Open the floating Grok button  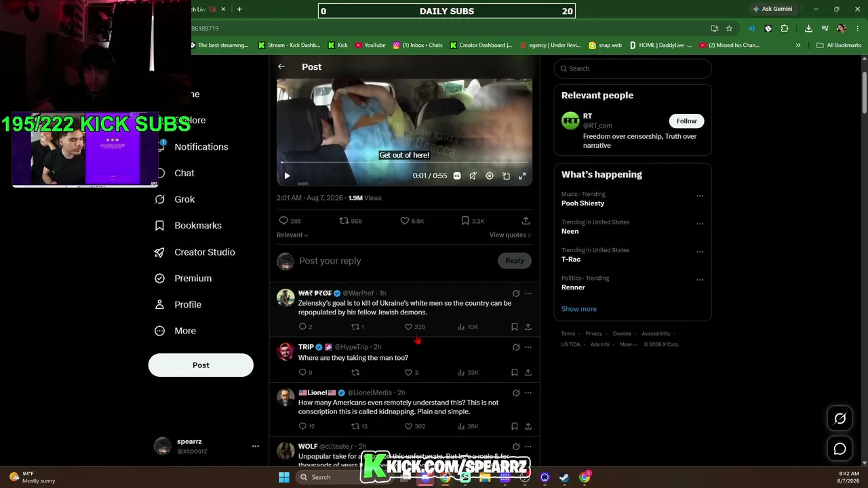[x=840, y=419]
